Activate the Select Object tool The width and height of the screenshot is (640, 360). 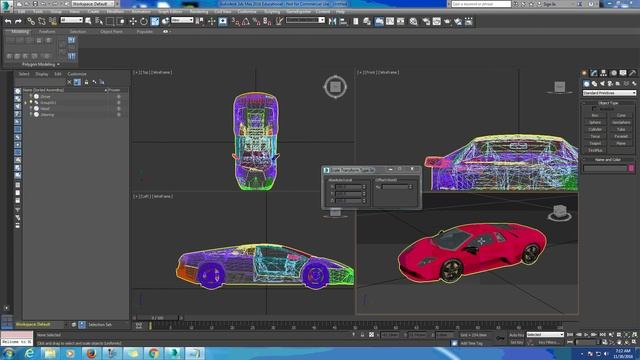coord(89,21)
